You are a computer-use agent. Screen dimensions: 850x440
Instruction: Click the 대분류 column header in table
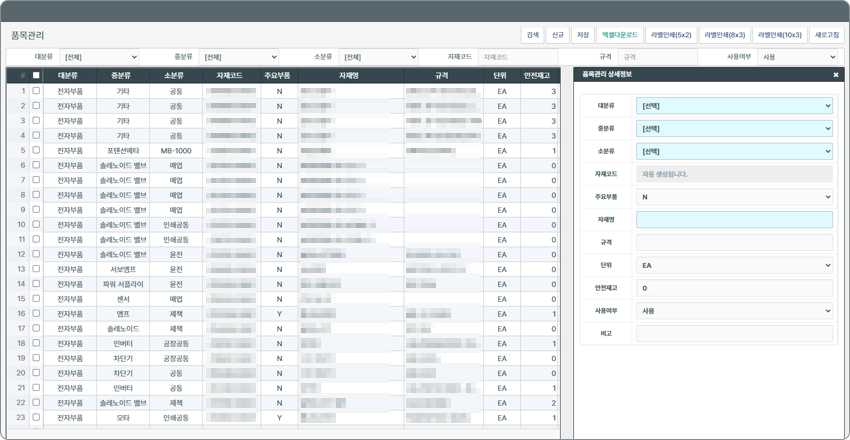click(70, 76)
